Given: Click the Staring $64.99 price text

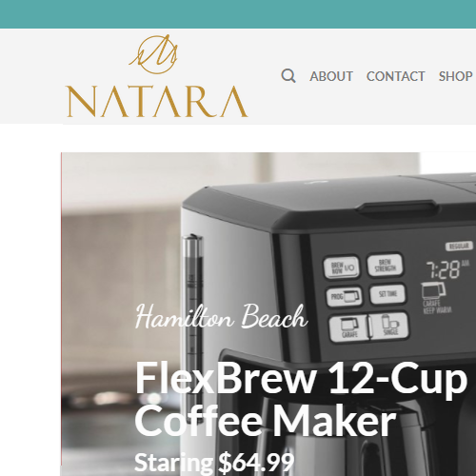Looking at the screenshot, I should [214, 462].
